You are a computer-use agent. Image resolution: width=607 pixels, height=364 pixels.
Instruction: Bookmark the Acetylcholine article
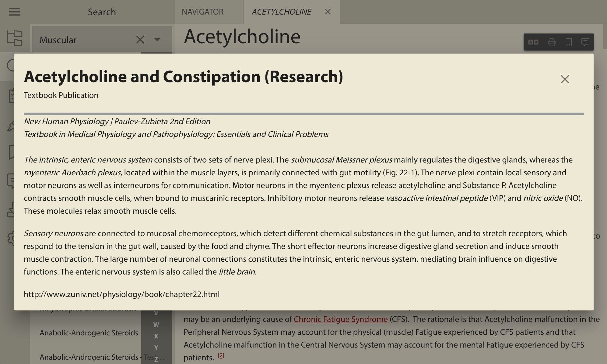[568, 42]
